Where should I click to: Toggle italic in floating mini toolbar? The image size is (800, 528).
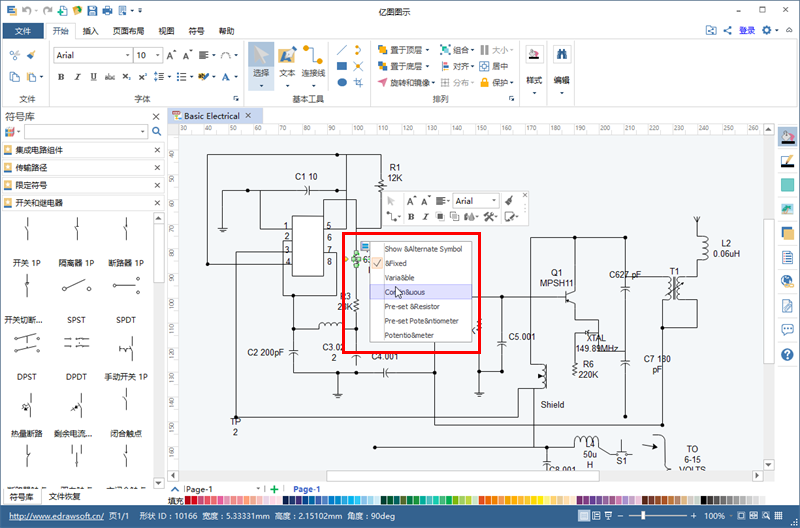pos(425,217)
